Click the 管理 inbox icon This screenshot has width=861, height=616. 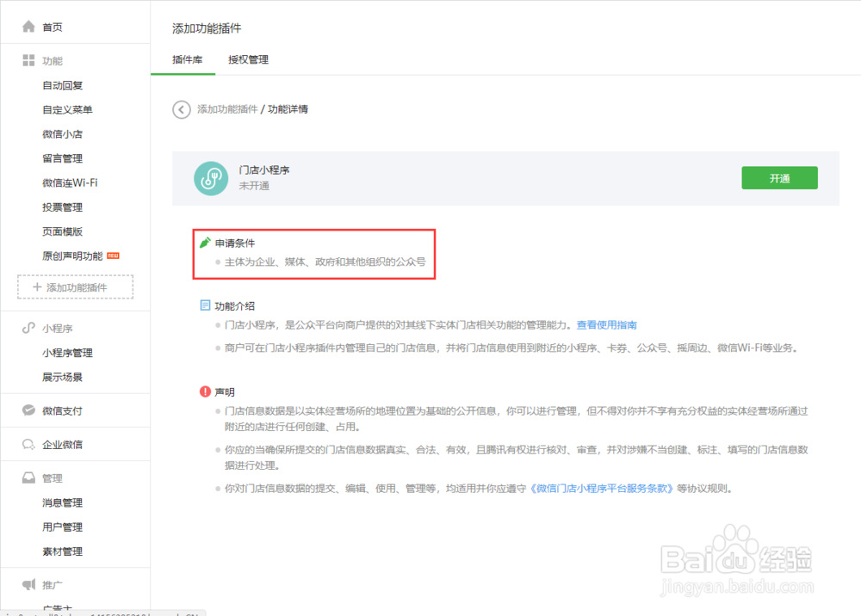[28, 477]
